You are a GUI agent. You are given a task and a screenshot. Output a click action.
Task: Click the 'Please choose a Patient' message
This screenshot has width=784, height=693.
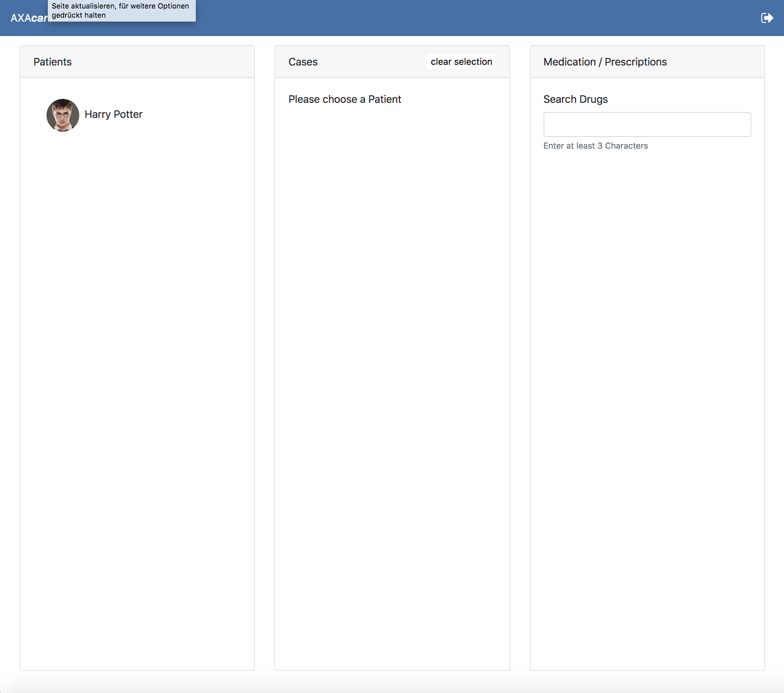pos(345,99)
